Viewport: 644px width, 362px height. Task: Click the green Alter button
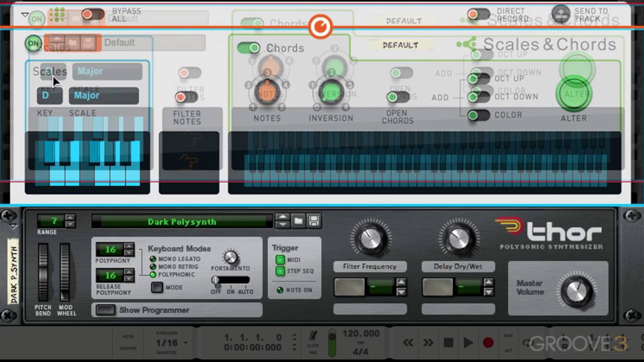[574, 94]
